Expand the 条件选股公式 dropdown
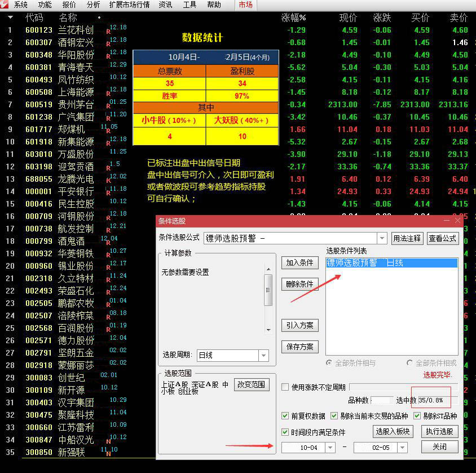The width and height of the screenshot is (476, 473). point(382,238)
